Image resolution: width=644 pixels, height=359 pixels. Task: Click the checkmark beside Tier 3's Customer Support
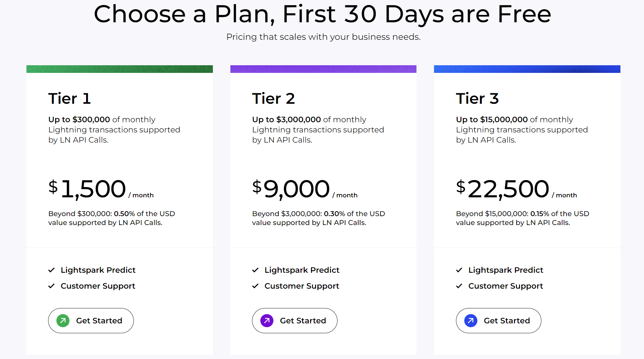click(x=459, y=286)
